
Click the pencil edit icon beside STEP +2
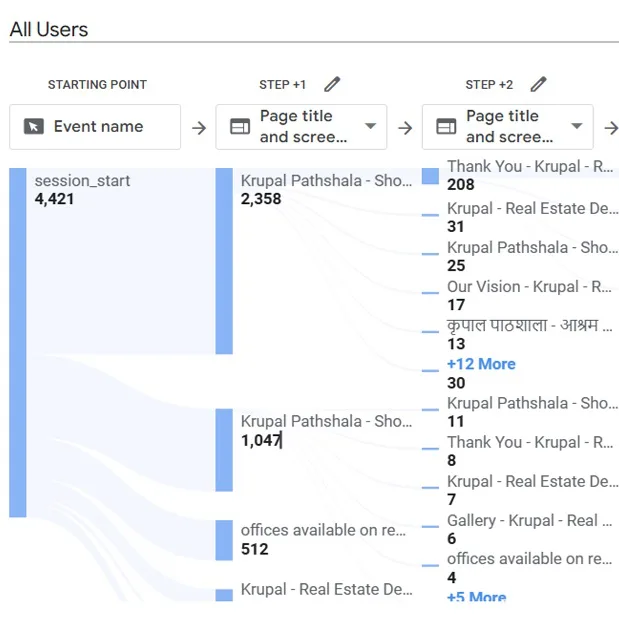(538, 84)
